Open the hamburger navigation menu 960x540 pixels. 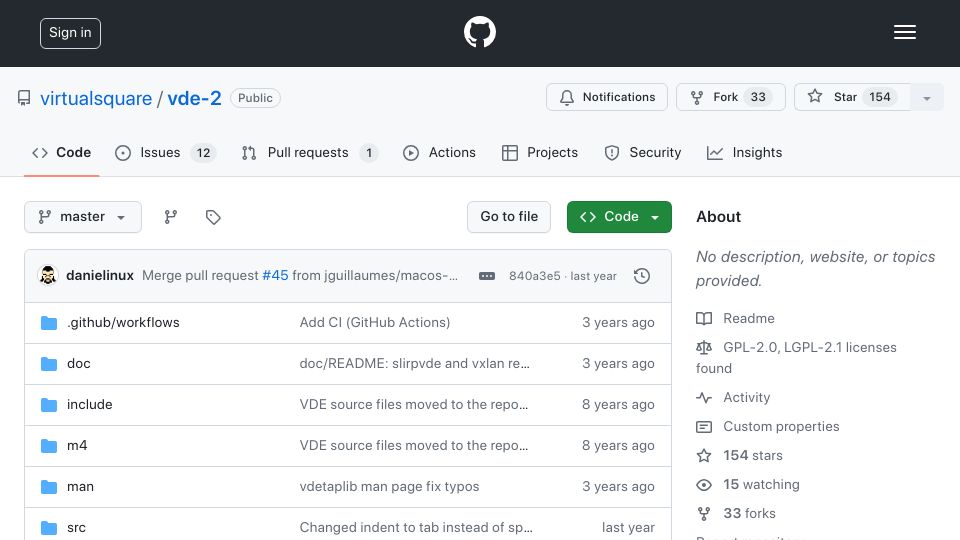coord(904,32)
